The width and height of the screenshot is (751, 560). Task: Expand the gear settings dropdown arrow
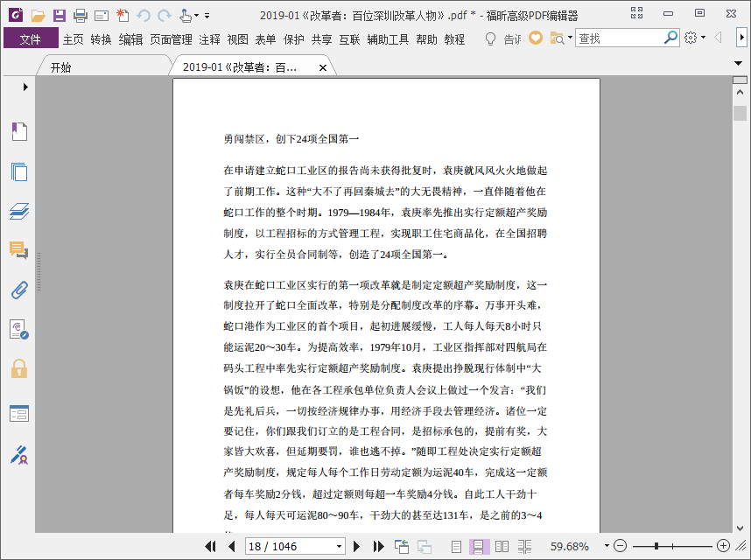[x=703, y=38]
